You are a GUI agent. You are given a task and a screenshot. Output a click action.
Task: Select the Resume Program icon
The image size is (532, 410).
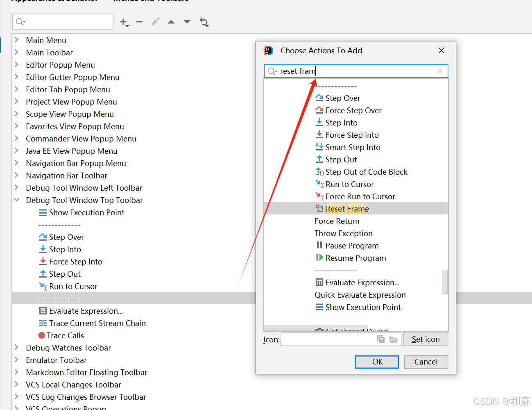320,257
